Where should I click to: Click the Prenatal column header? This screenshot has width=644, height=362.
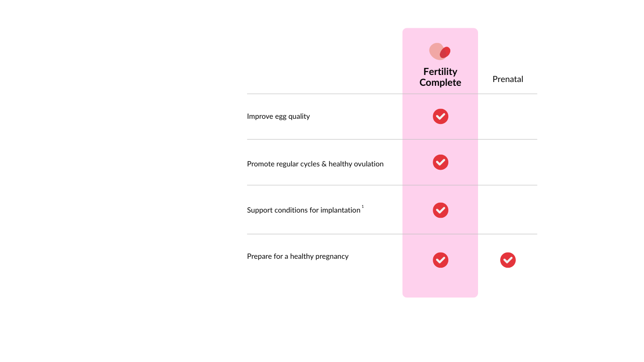click(508, 79)
